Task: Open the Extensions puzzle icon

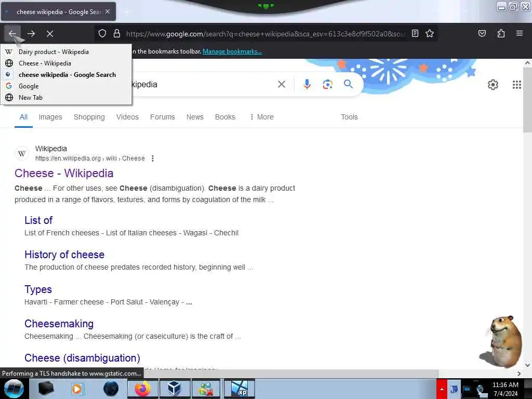Action: (x=501, y=33)
